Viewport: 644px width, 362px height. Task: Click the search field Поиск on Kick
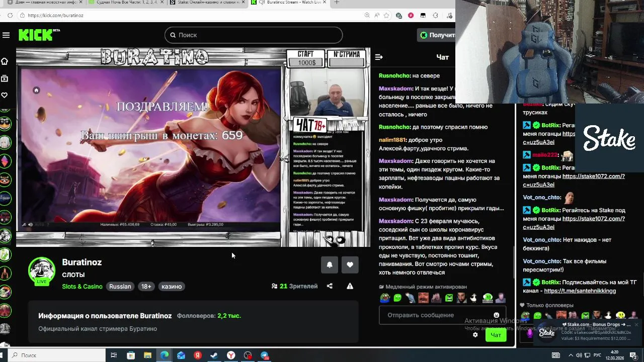click(254, 35)
